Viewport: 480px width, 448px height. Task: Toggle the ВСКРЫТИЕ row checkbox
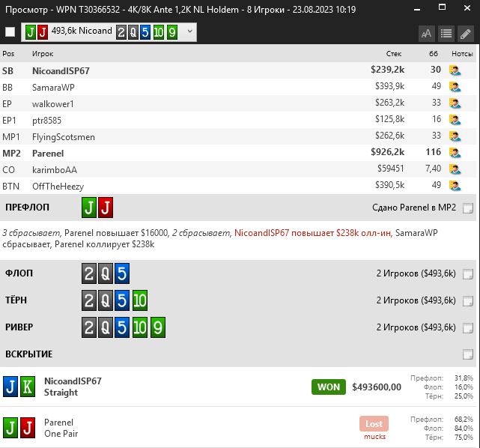click(x=468, y=354)
